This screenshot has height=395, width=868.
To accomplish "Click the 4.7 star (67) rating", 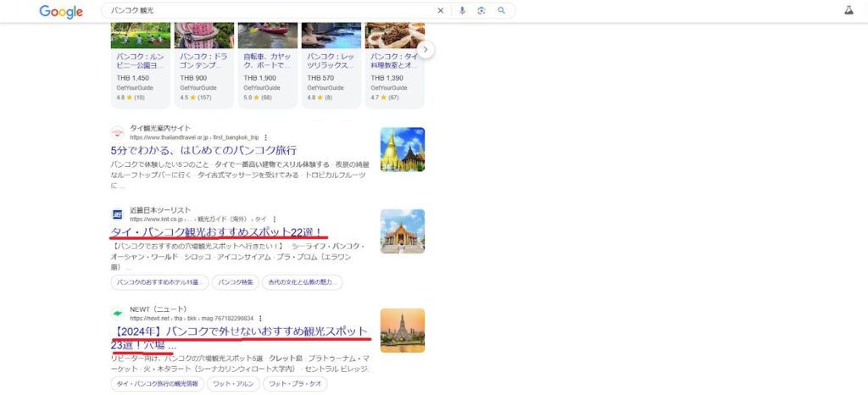I will click(384, 97).
